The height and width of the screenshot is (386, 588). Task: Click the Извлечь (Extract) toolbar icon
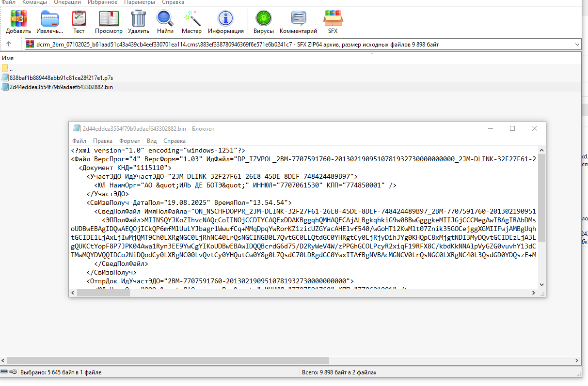pyautogui.click(x=49, y=18)
